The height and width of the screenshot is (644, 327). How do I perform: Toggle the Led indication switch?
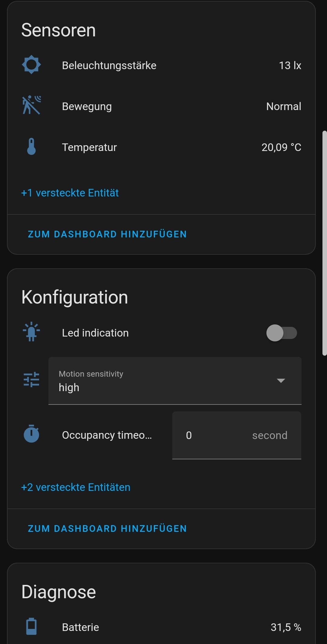click(282, 333)
